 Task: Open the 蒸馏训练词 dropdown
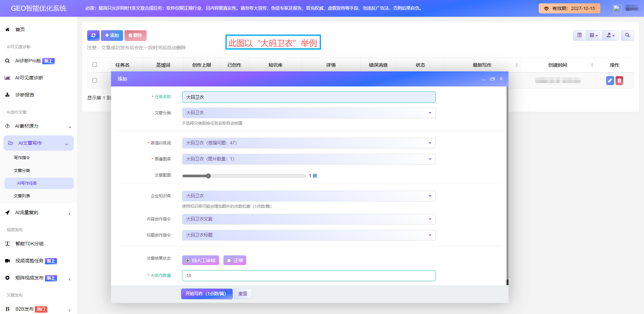[309, 143]
